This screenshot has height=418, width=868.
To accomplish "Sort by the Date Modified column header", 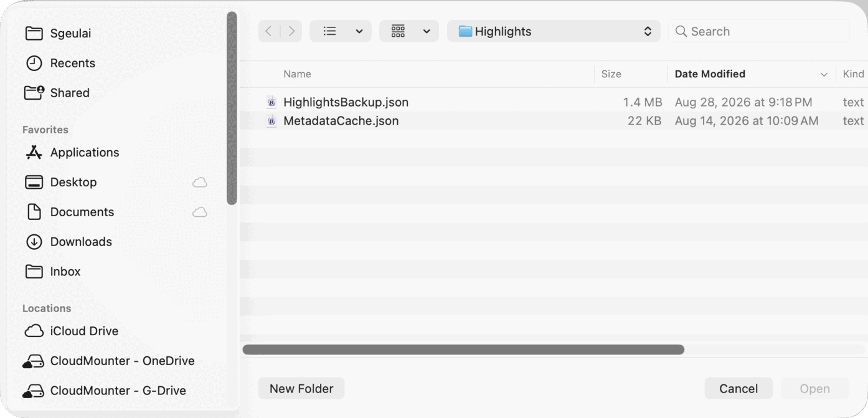I will [x=710, y=74].
